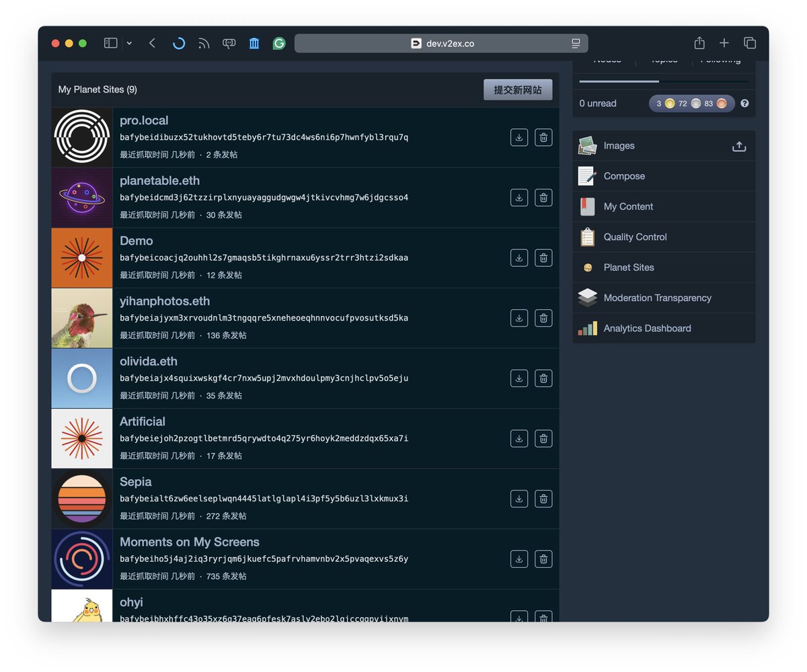Delete the yihanphotos.eth site

coord(543,318)
